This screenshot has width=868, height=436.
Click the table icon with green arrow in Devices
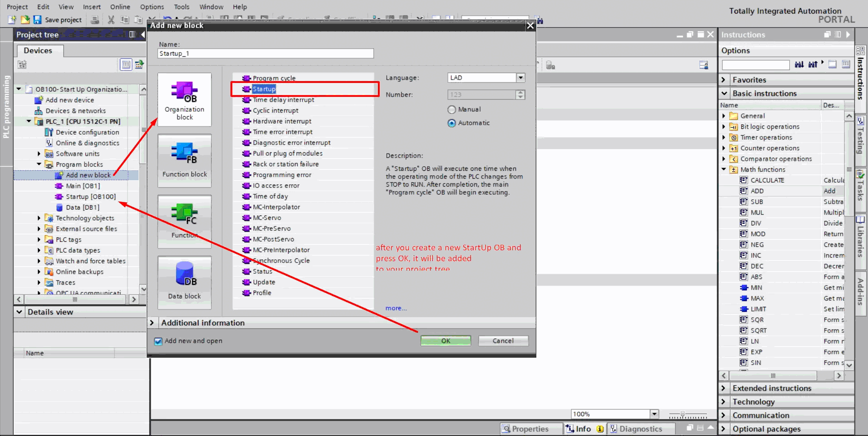tap(139, 65)
